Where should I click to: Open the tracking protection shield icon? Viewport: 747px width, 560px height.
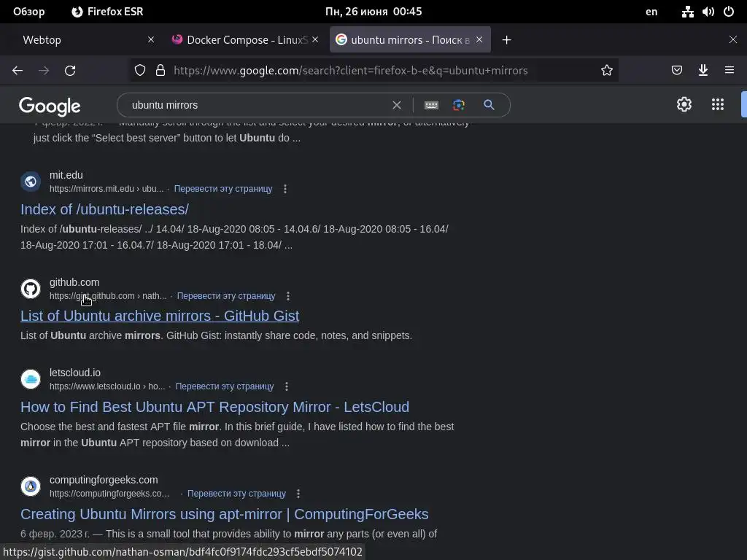[x=139, y=71]
